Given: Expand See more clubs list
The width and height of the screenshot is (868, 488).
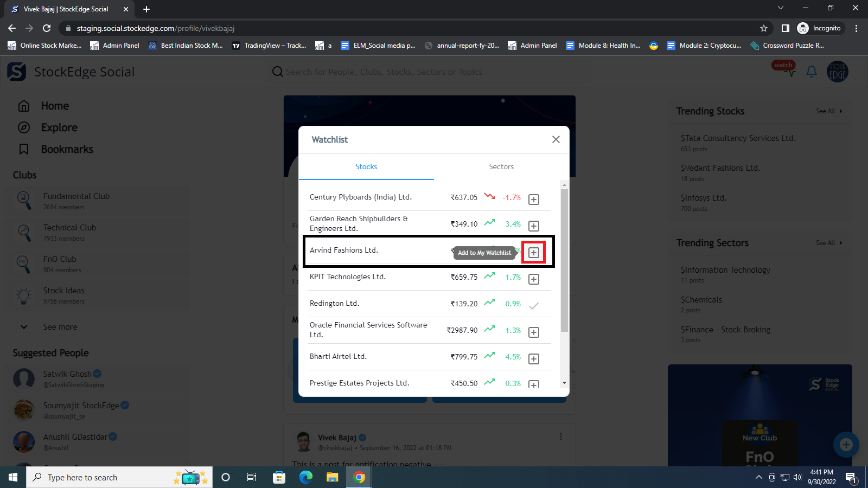Looking at the screenshot, I should [x=60, y=327].
